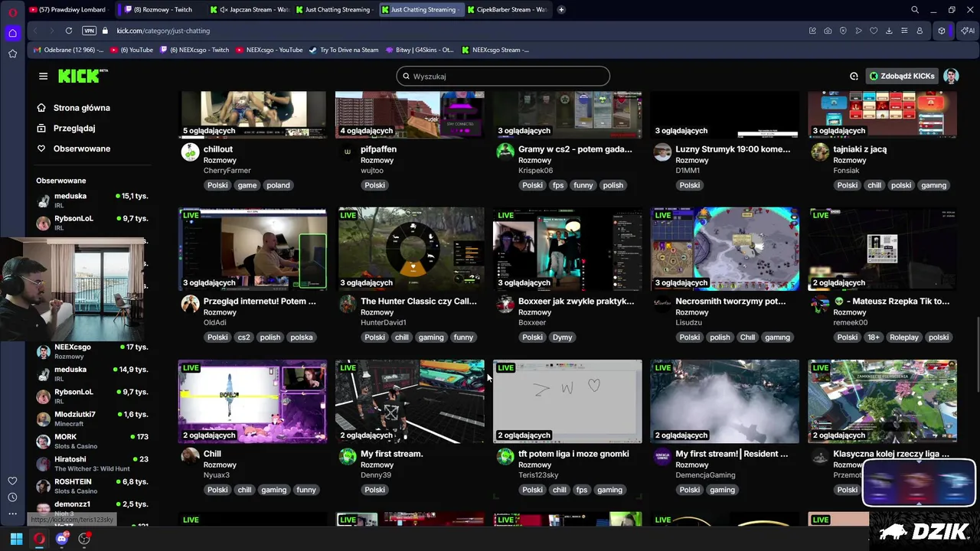Open the Przegląd internetu stream thumbnail

(x=253, y=249)
